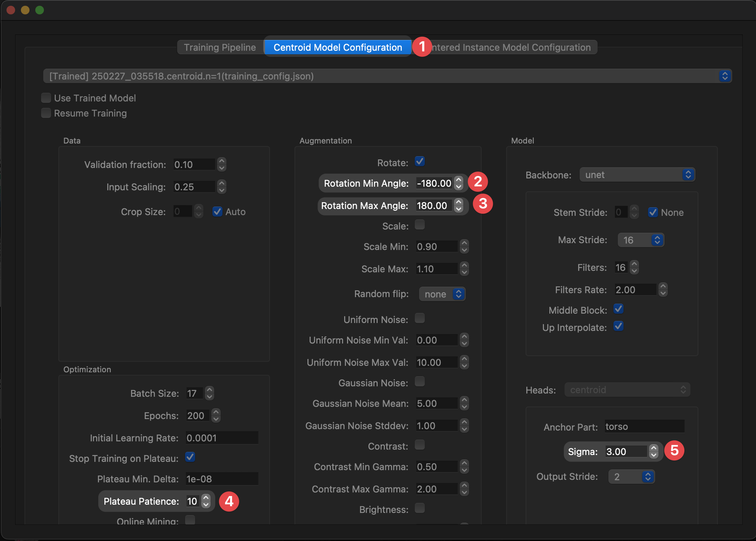Viewport: 756px width, 541px height.
Task: Decrease the Epochs stepper value
Action: point(216,419)
